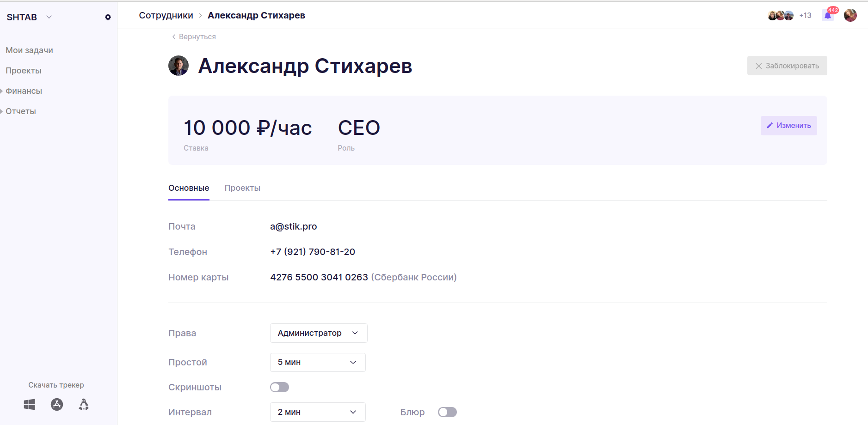Go back via Вернуться link
This screenshot has height=425, width=868.
click(x=194, y=37)
